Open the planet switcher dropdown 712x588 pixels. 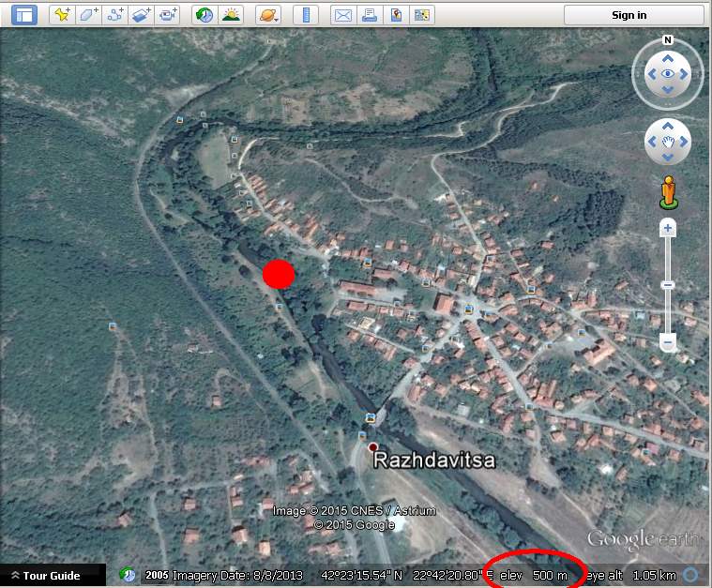pyautogui.click(x=267, y=15)
